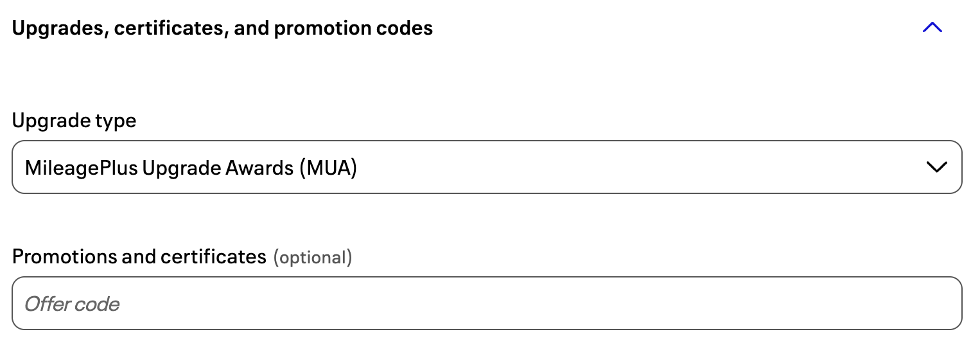
Task: Click the "Offer code" placeholder text
Action: [72, 304]
